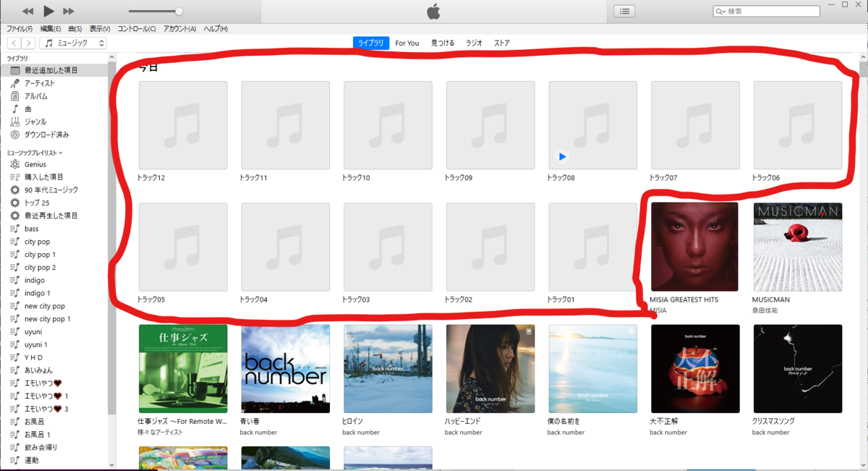Screen dimensions: 868x471
Task: Click the back navigation arrow
Action: 14,43
